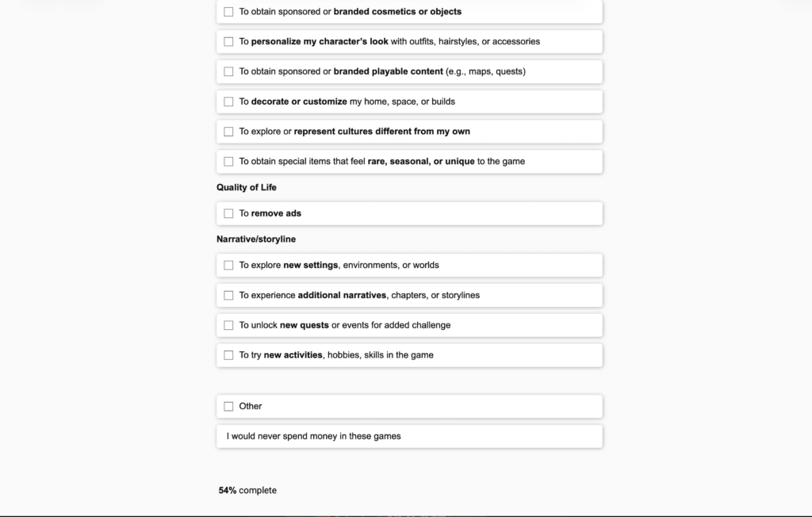Check the remove ads checkbox
The height and width of the screenshot is (517, 812).
tap(228, 213)
